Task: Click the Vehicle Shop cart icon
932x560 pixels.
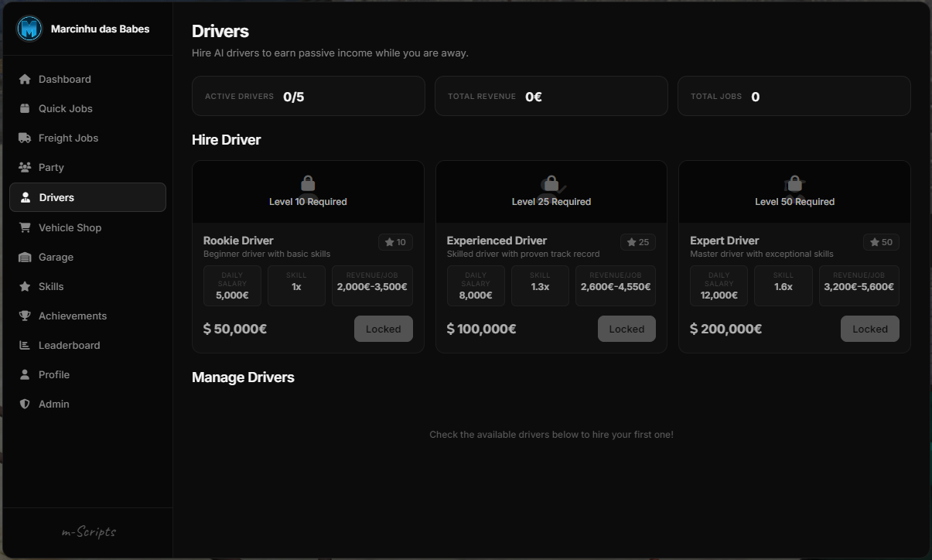Action: [x=25, y=227]
